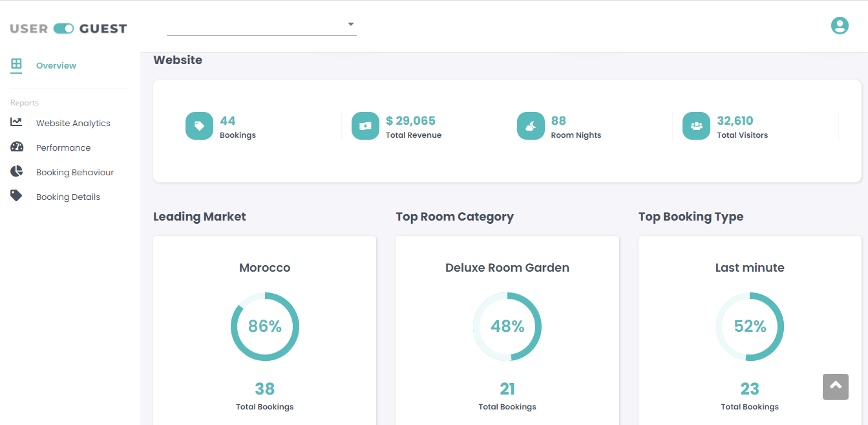868x425 pixels.
Task: Click the Website Analytics chart icon
Action: [16, 122]
